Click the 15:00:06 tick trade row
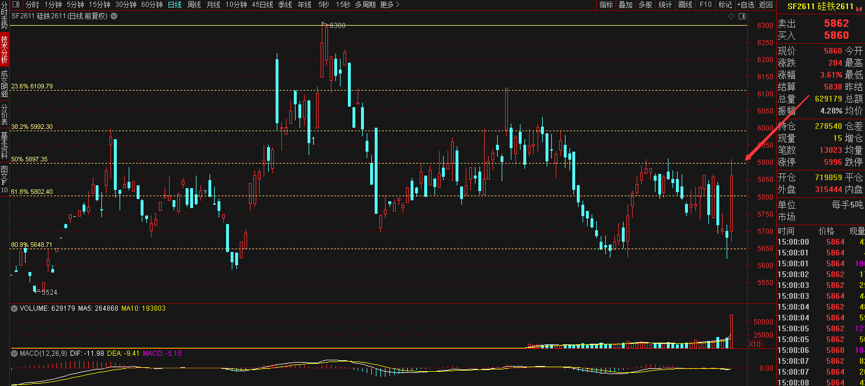The height and width of the screenshot is (386, 865). [821, 350]
